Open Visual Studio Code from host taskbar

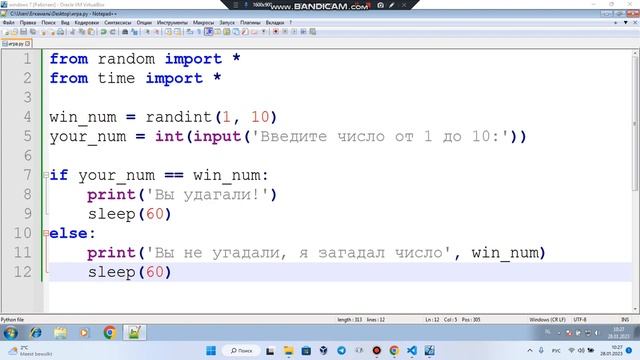click(x=411, y=351)
